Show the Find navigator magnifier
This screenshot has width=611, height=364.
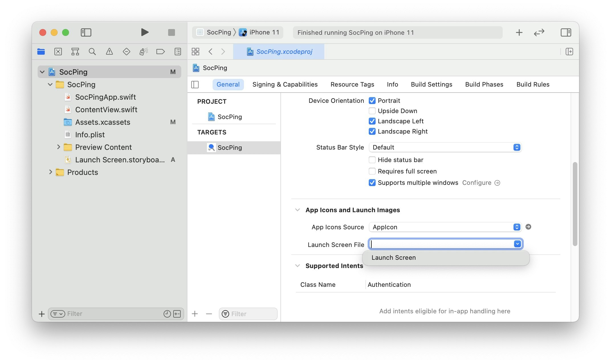92,52
